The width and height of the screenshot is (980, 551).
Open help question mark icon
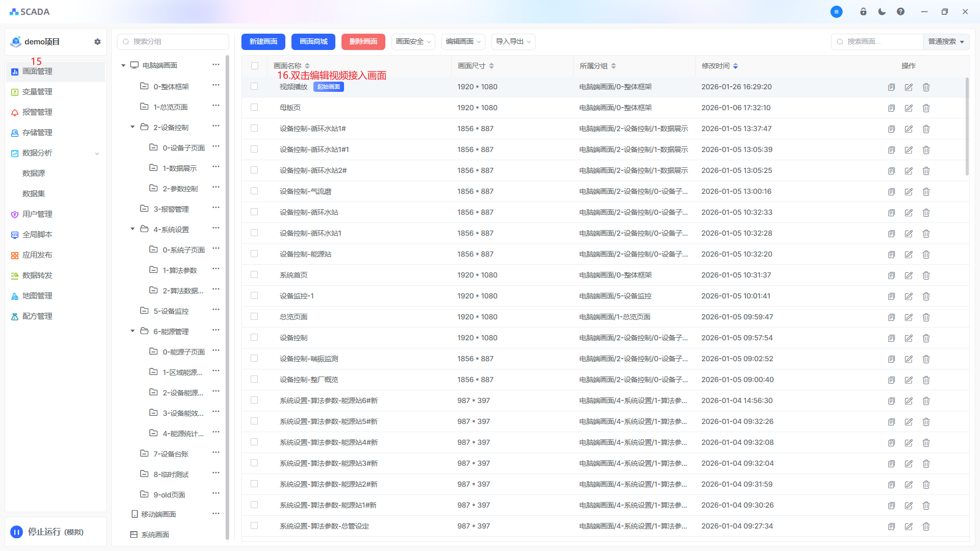(900, 12)
